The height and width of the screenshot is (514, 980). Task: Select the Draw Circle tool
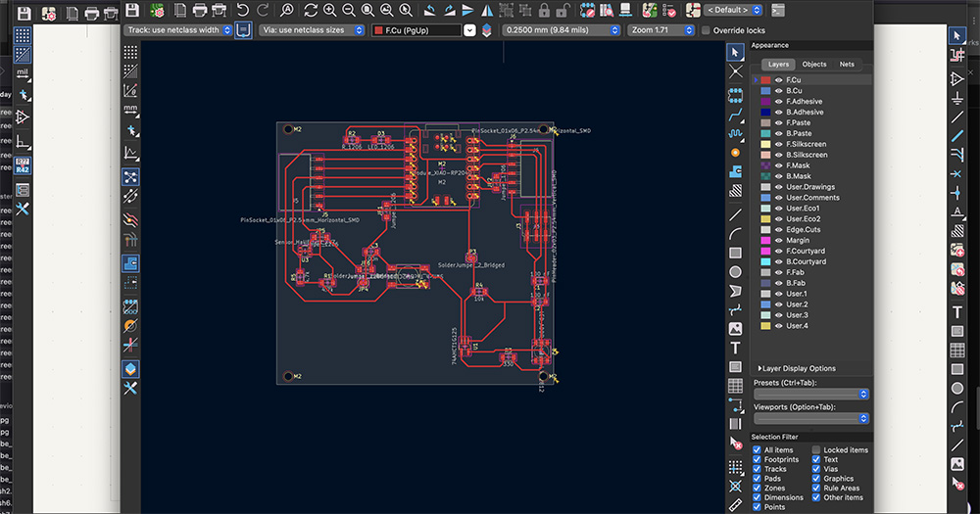[x=736, y=271]
